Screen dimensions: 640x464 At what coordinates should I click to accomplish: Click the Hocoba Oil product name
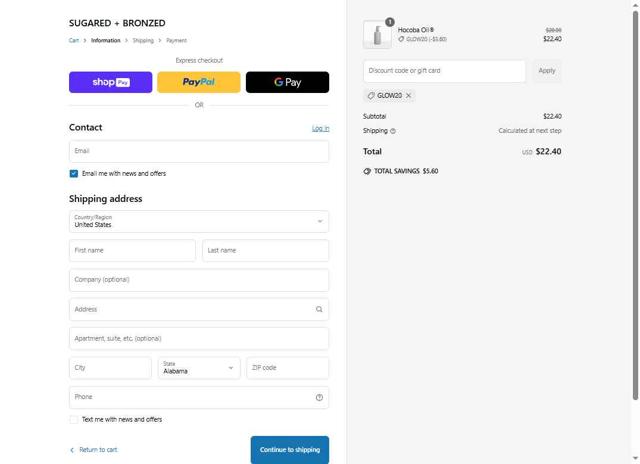(x=416, y=30)
